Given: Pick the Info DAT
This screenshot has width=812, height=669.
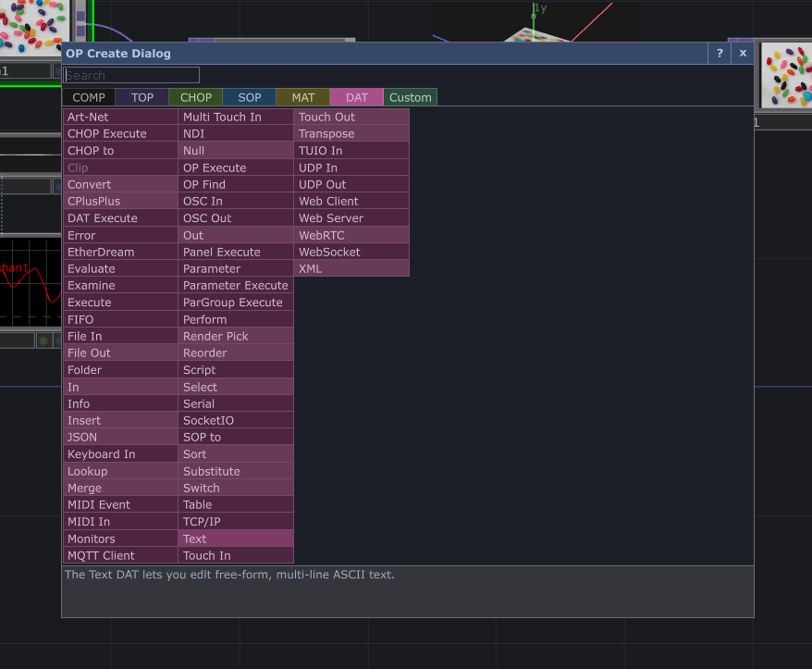Looking at the screenshot, I should click(x=120, y=403).
